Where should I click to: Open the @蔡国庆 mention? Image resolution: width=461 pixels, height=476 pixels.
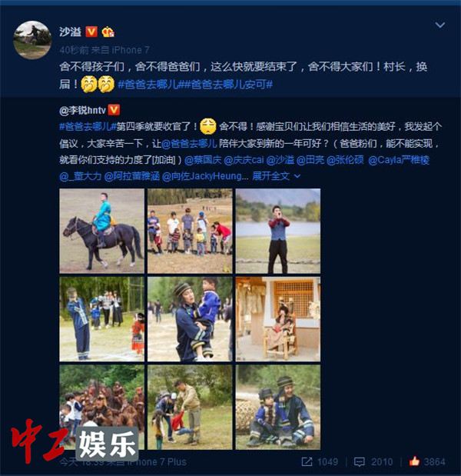click(203, 160)
